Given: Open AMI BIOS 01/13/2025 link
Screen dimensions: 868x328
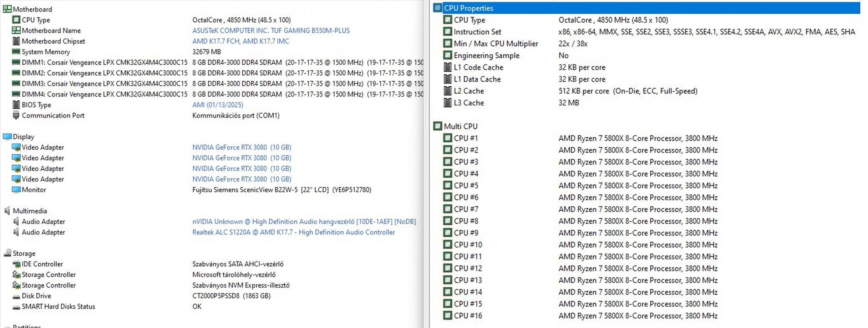Looking at the screenshot, I should point(217,105).
